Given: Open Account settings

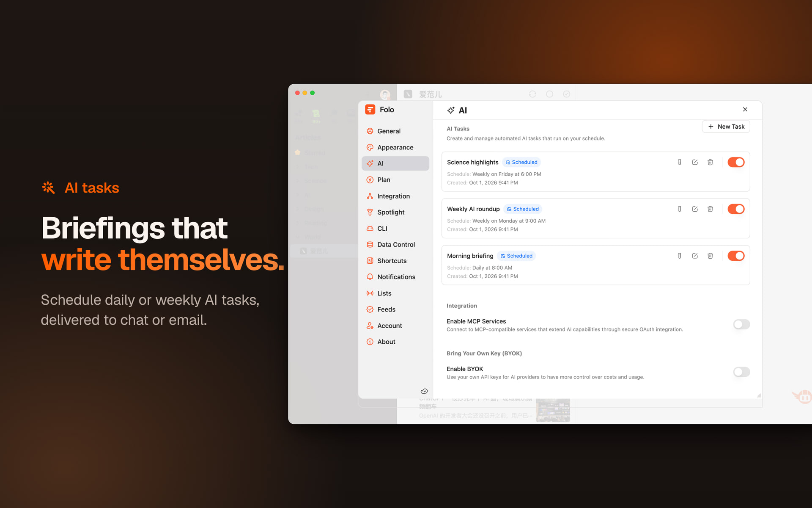Looking at the screenshot, I should [395, 326].
